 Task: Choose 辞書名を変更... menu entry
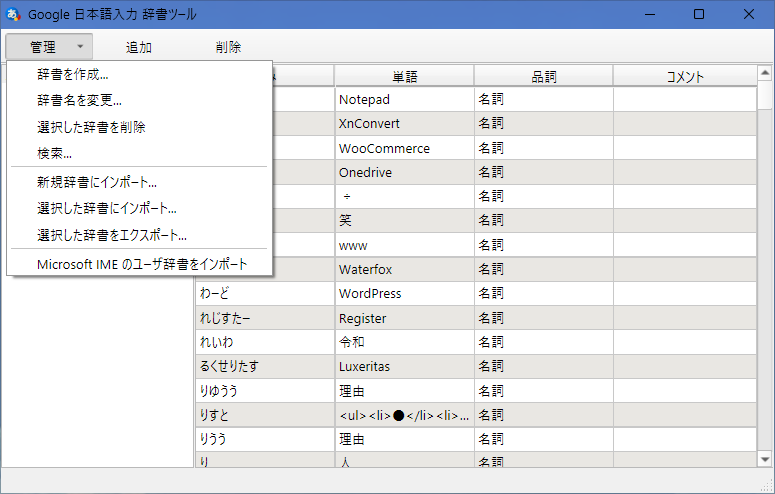coord(139,101)
